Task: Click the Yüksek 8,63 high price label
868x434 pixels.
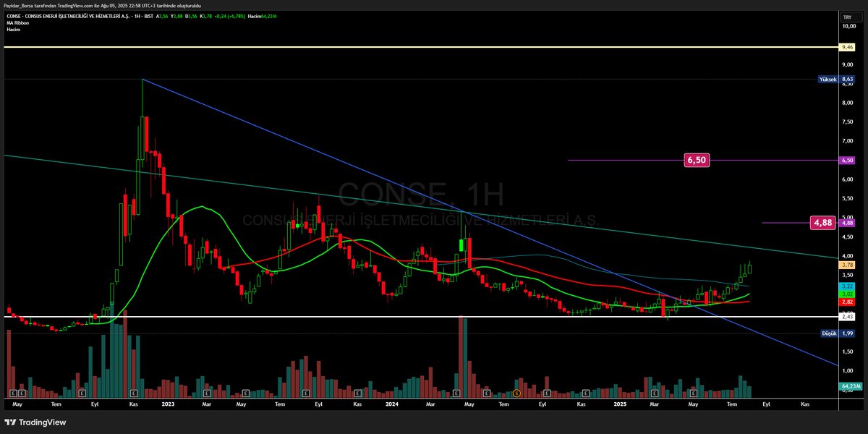Action: click(837, 79)
